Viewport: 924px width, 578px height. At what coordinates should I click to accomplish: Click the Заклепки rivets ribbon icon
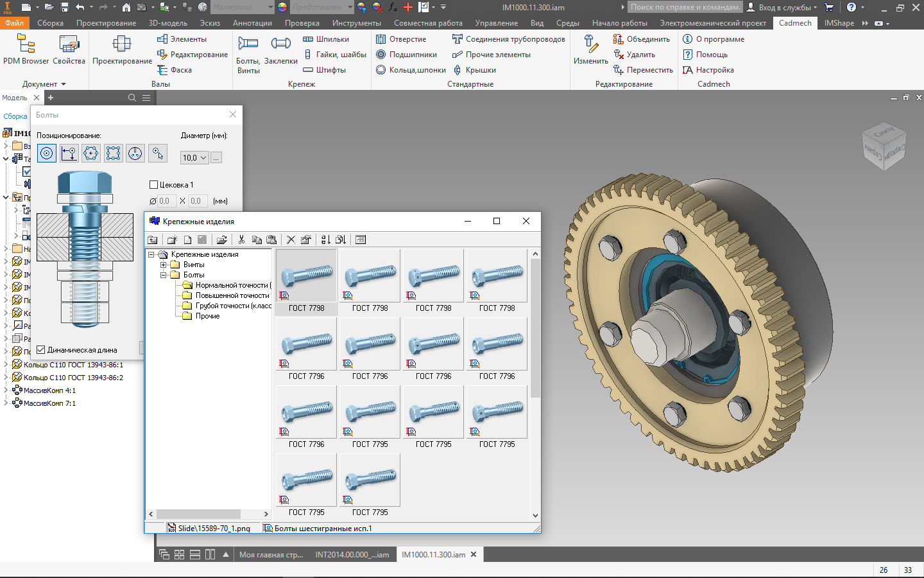click(280, 50)
